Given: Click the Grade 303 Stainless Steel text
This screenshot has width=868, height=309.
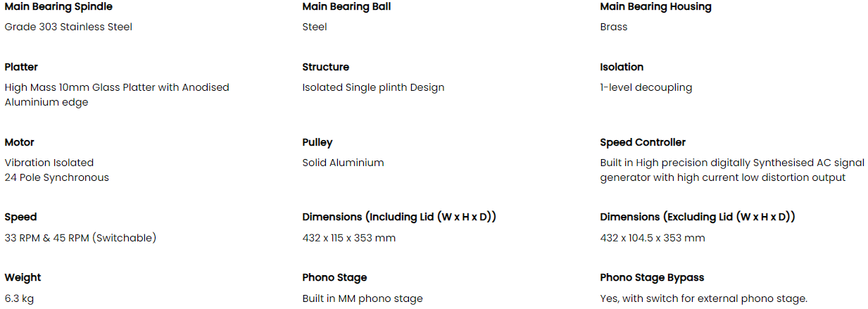Looking at the screenshot, I should coord(68,27).
